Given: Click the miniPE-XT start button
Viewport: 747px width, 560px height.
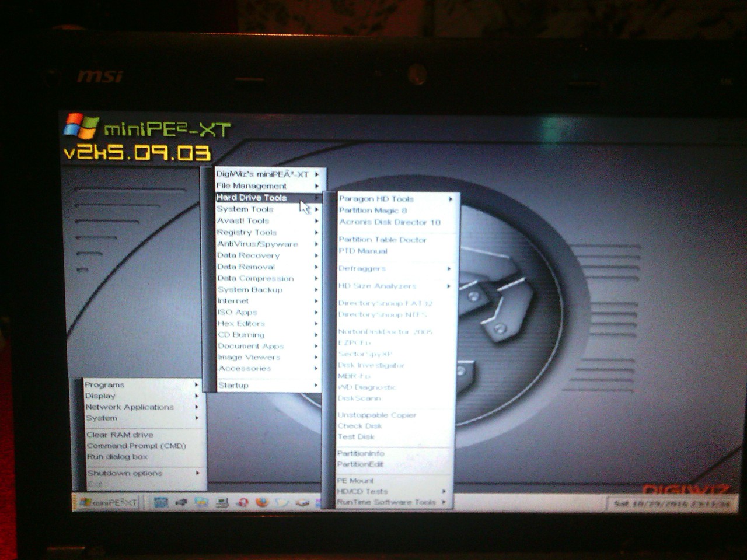Looking at the screenshot, I should point(108,502).
